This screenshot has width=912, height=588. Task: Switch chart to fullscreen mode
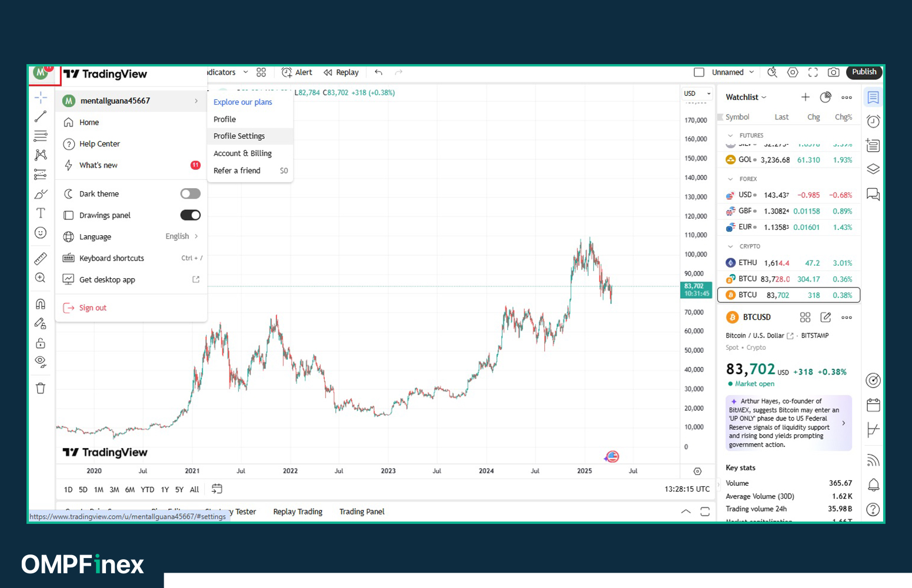point(813,72)
